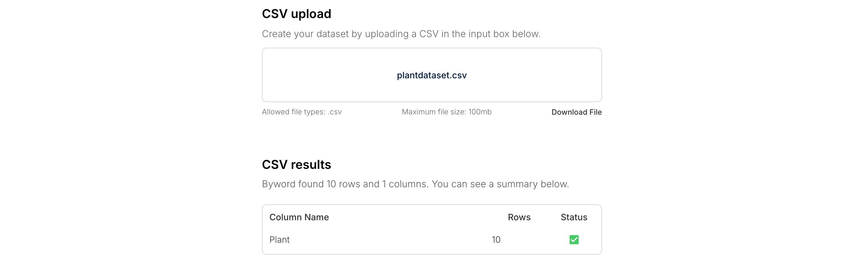Select the Rows table header
Image resolution: width=868 pixels, height=271 pixels.
[x=519, y=217]
